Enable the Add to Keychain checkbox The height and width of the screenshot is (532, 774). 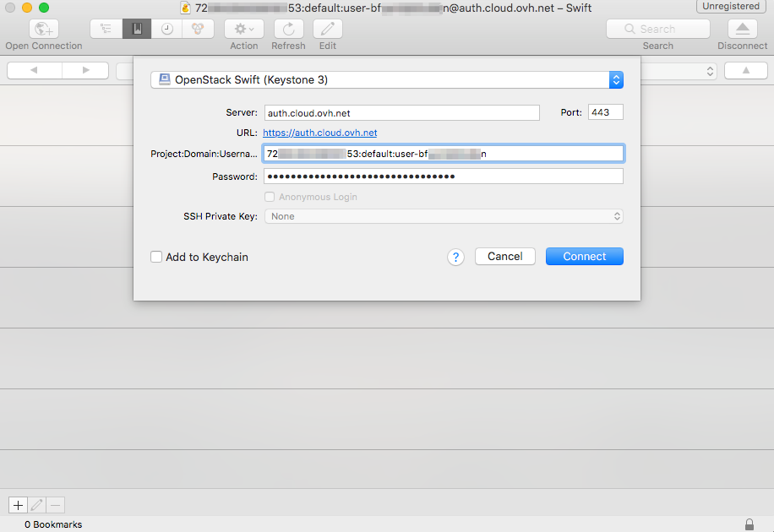tap(156, 257)
